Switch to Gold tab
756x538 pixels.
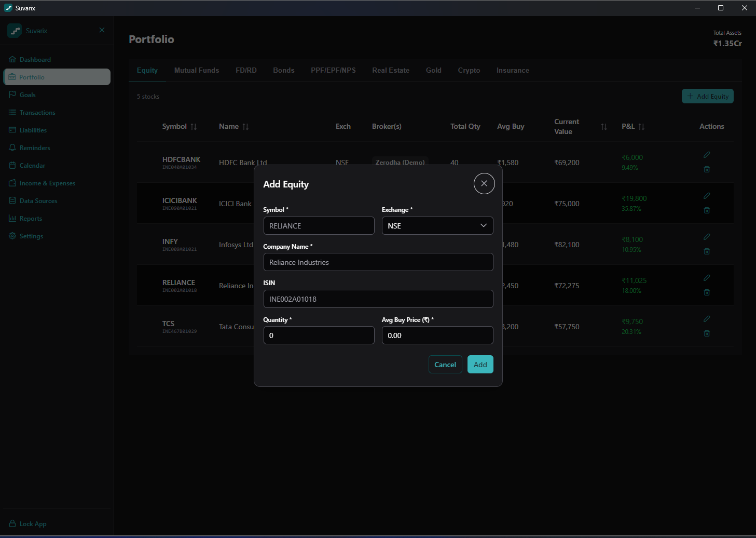[x=434, y=70]
